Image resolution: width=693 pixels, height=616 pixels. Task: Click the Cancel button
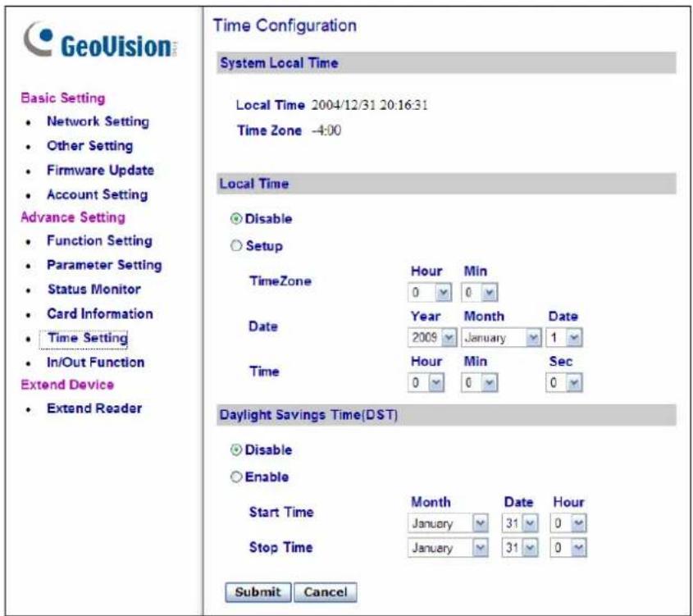pos(326,592)
